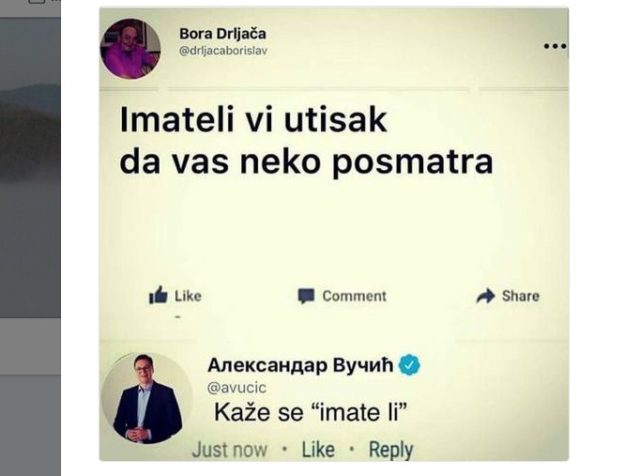Open the @drljacaborislav handle

pos(223,51)
